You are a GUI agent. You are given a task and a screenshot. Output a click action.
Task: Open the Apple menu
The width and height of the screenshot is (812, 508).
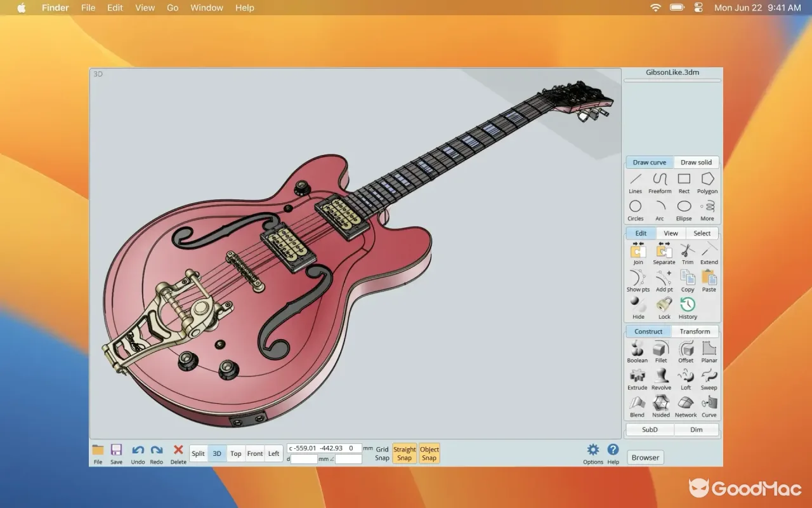coord(22,8)
